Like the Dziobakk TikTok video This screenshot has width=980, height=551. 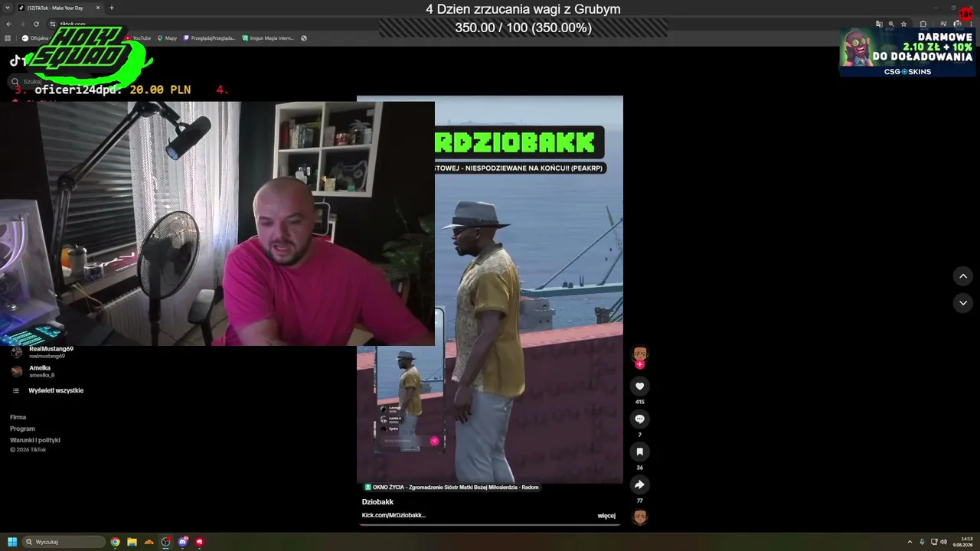pos(639,386)
